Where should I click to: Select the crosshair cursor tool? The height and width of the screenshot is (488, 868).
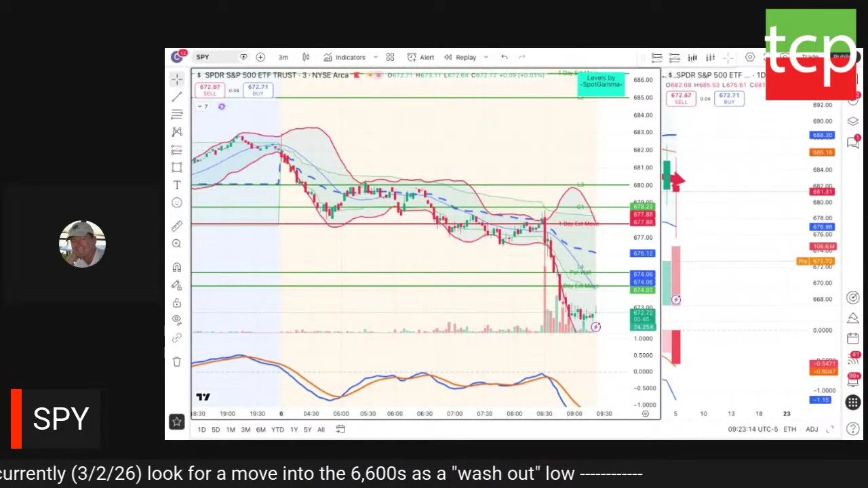click(177, 79)
